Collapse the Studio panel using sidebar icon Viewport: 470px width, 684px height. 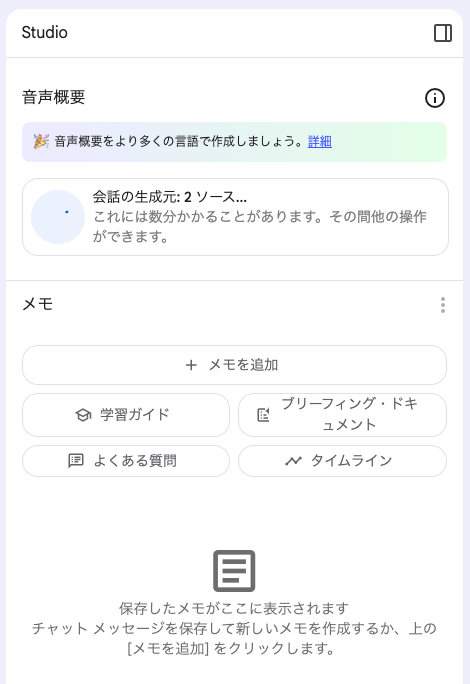point(443,33)
